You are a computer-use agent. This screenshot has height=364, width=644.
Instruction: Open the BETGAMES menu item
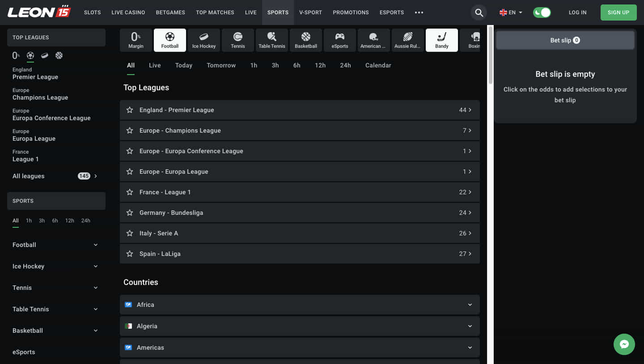click(170, 13)
